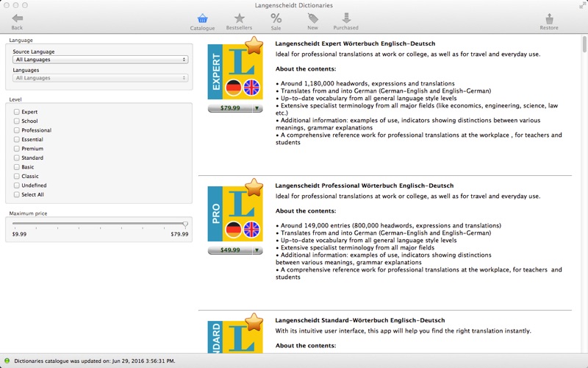Screen dimensions: 588x368
Task: Click the gold star on Expert dictionary
Action: (x=254, y=45)
